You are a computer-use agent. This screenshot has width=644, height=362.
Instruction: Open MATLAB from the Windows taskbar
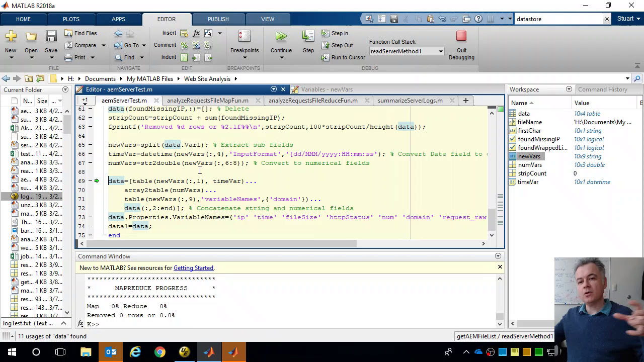point(209,352)
